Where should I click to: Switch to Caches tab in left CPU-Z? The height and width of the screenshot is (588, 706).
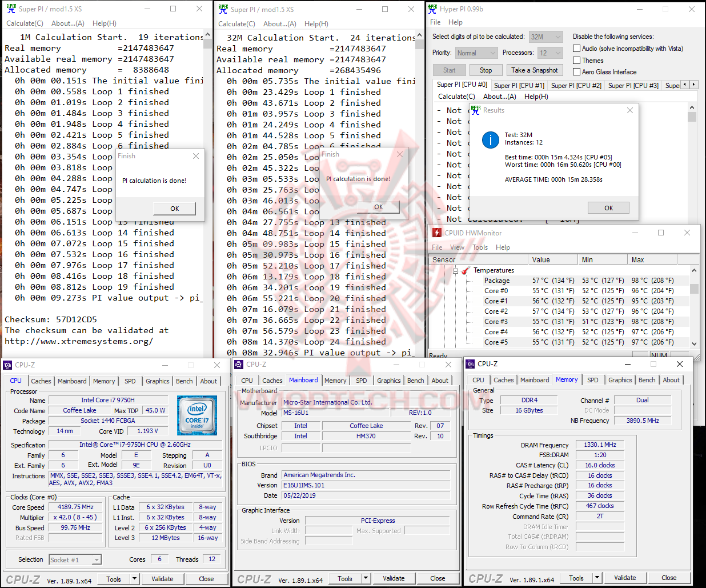(41, 381)
